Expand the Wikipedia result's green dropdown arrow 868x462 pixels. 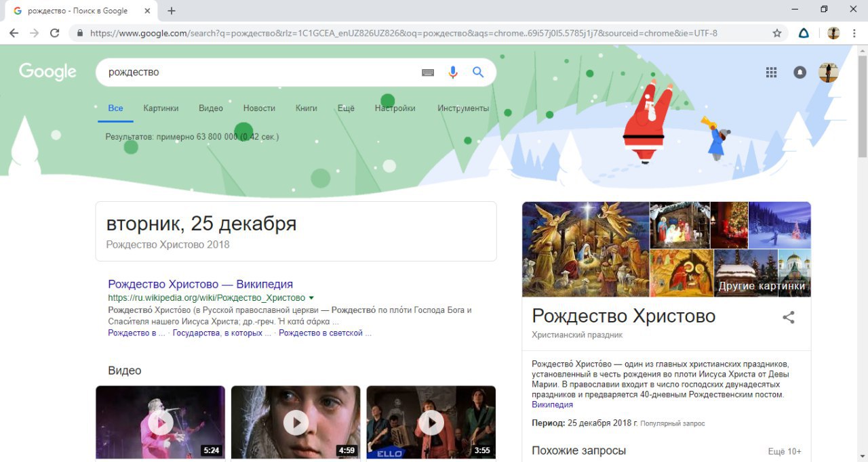tap(311, 298)
